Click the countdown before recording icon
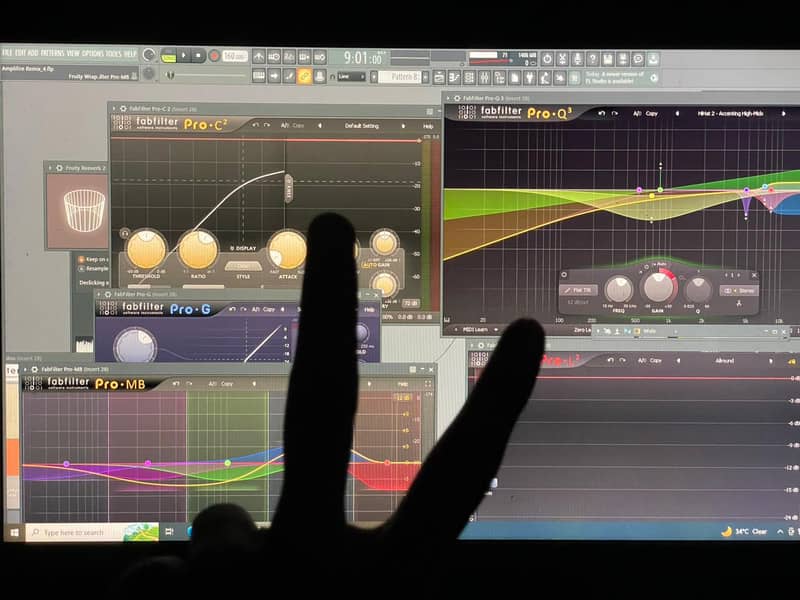 click(x=289, y=57)
